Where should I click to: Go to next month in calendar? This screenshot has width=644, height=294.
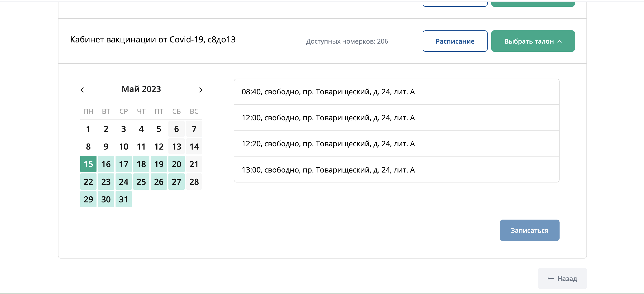tap(200, 90)
